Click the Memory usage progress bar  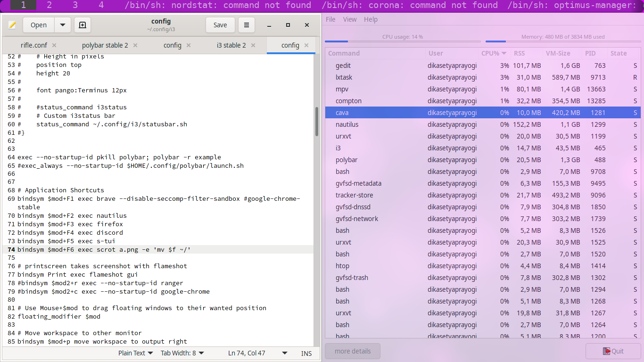tap(563, 41)
